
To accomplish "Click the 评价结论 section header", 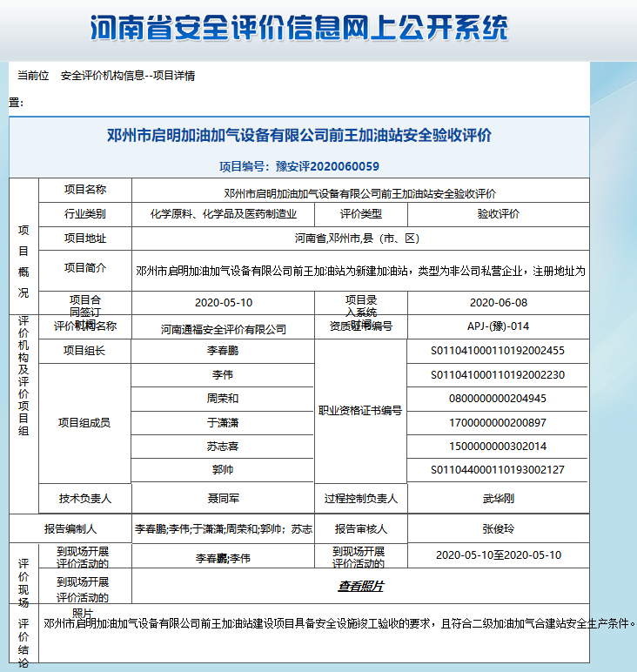I will [23, 643].
